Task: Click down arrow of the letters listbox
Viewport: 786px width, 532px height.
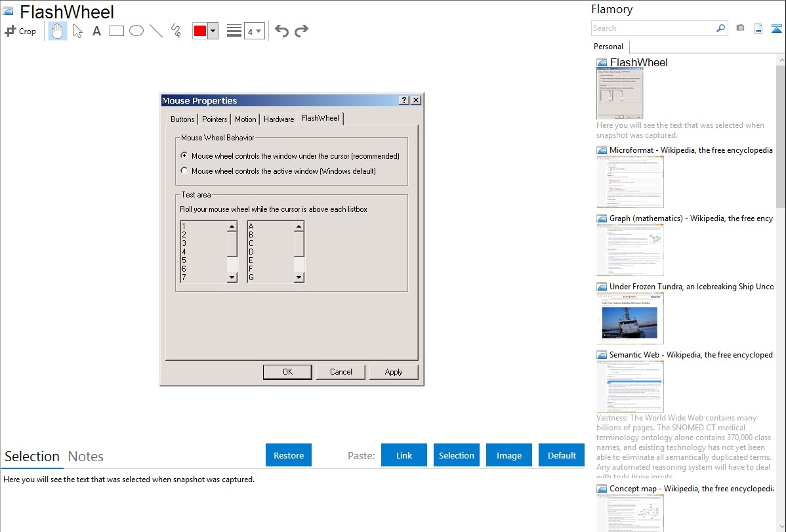Action: tap(299, 277)
